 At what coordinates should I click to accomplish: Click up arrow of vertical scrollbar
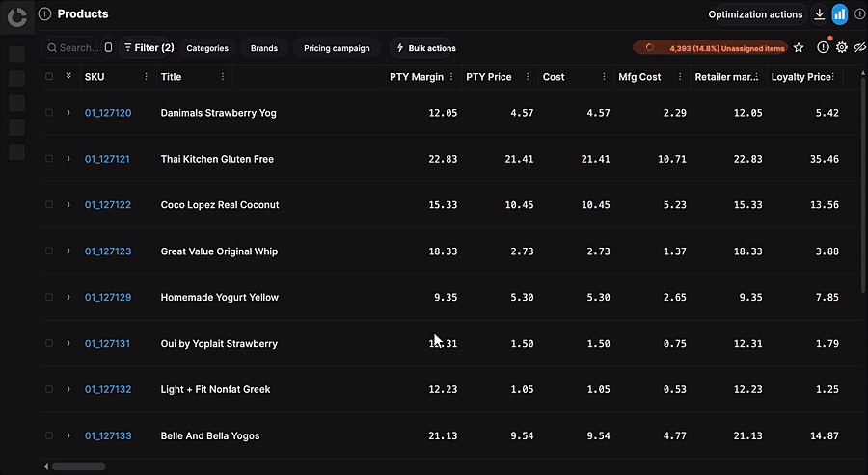863,72
